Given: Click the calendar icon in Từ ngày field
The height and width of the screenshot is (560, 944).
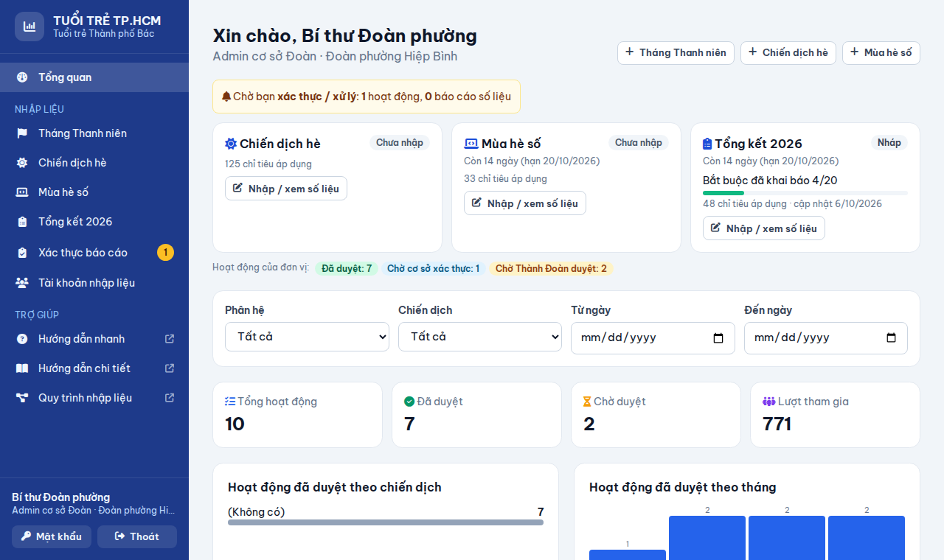Looking at the screenshot, I should [x=718, y=338].
